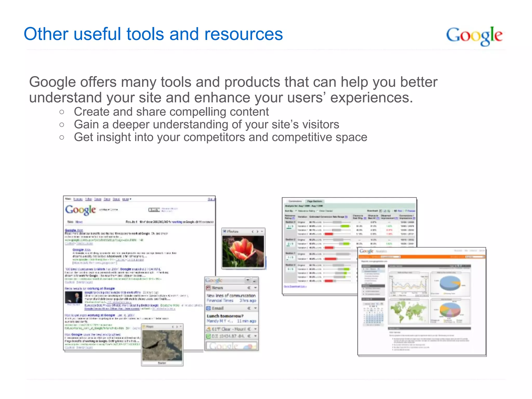This screenshot has height=399, width=532.
Task: Go to next map in the Maps gadget
Action: 177,327
